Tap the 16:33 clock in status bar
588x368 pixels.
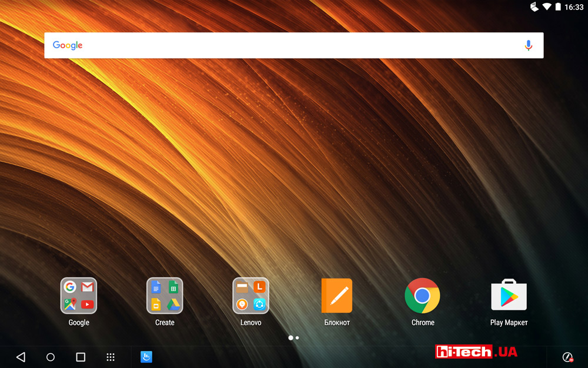pyautogui.click(x=574, y=7)
